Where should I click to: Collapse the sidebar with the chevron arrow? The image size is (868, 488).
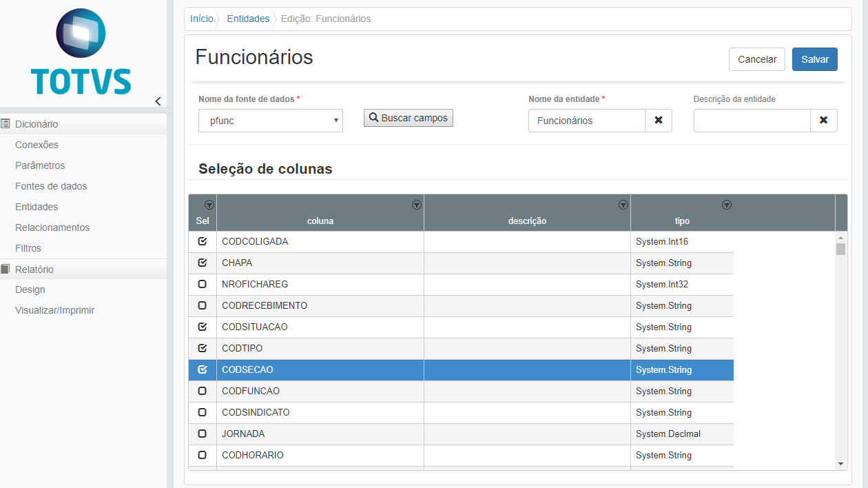coord(158,101)
